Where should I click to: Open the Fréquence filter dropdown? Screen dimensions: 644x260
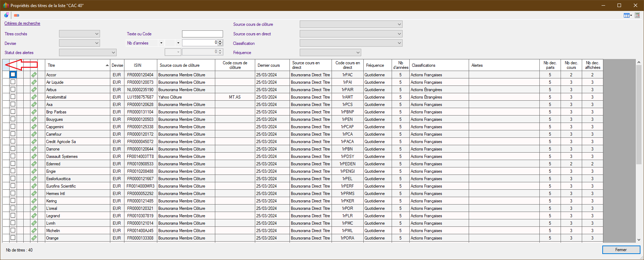coord(330,53)
